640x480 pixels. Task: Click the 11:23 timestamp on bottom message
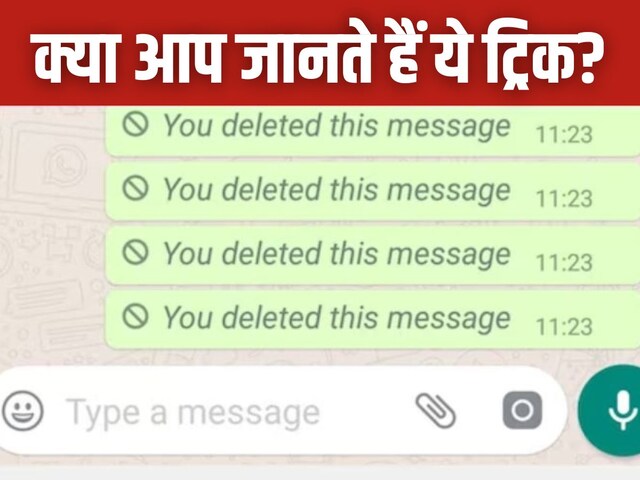(564, 327)
